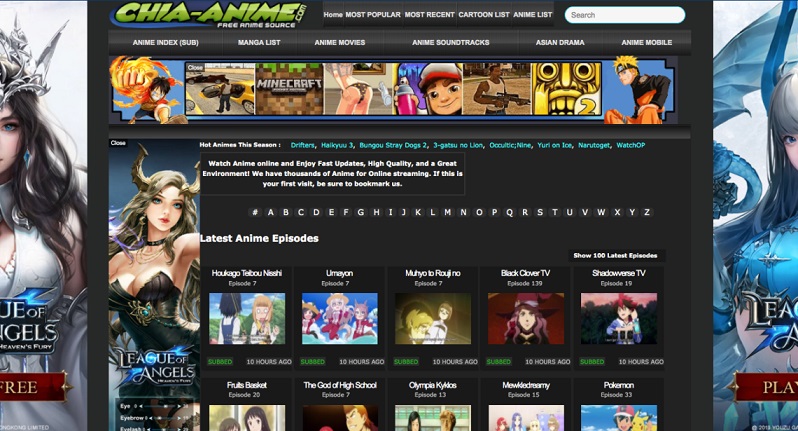Click SUBBED tag under Houkago Teibou Nisshi
Image resolution: width=798 pixels, height=431 pixels.
tap(220, 362)
